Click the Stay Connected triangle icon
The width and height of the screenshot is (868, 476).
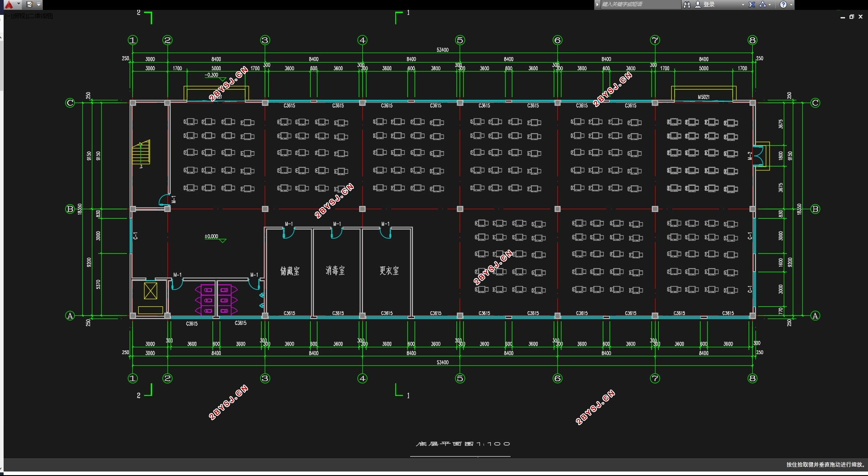coord(763,4)
